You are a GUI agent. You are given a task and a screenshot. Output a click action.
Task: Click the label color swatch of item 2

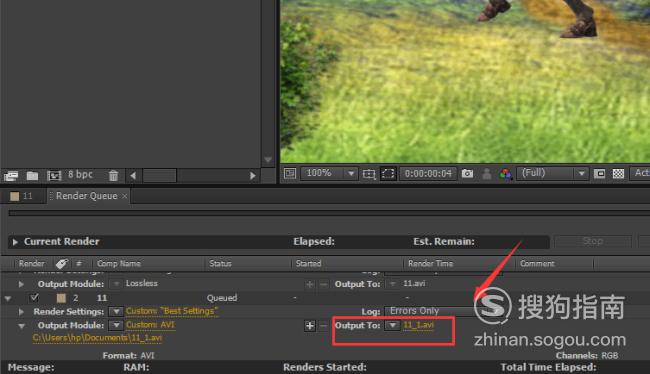pos(61,298)
